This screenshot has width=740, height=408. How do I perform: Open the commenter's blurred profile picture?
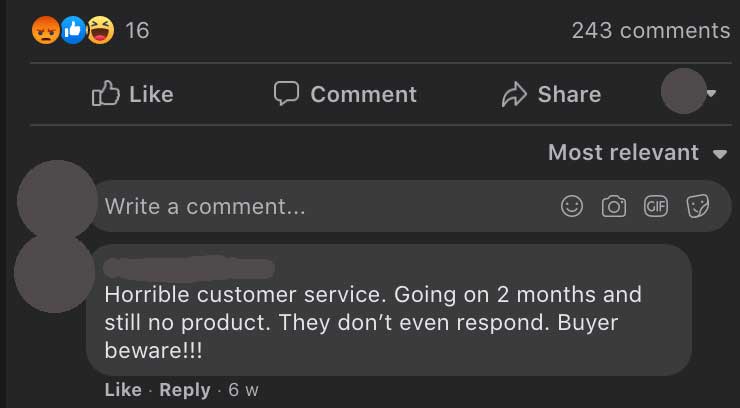point(54,274)
